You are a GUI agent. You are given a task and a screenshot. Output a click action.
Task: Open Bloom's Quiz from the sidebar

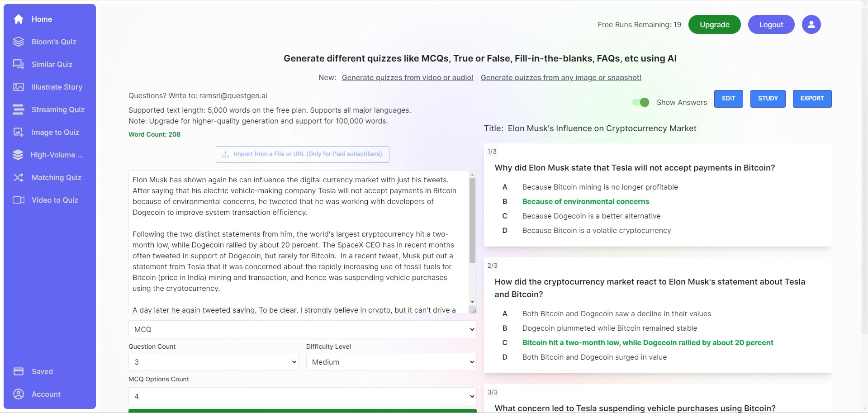[50, 42]
